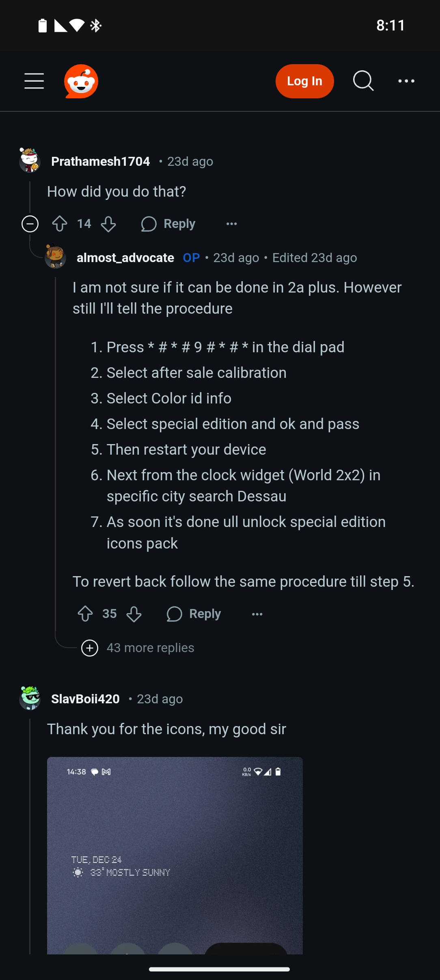The width and height of the screenshot is (440, 980).
Task: Open the search magnifier icon
Action: coord(363,81)
